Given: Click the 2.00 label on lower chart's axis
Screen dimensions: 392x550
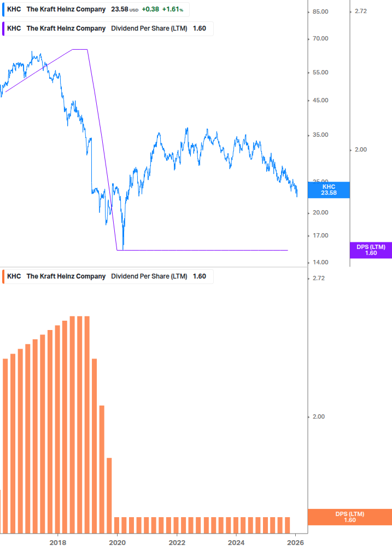Looking at the screenshot, I should pyautogui.click(x=318, y=416).
